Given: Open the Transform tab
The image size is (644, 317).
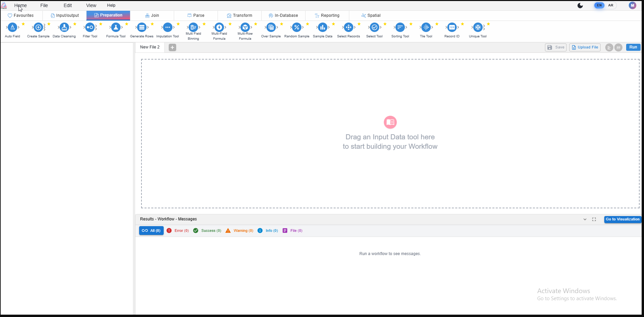Looking at the screenshot, I should (239, 15).
